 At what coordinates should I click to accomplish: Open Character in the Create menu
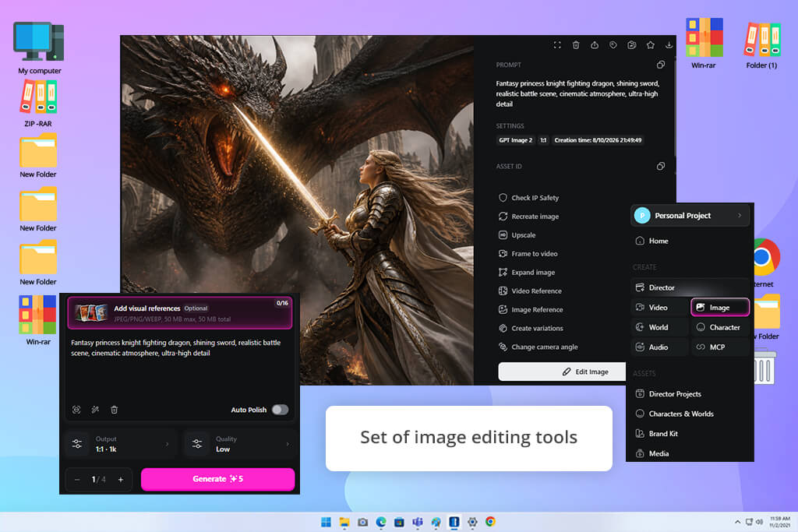[719, 328]
